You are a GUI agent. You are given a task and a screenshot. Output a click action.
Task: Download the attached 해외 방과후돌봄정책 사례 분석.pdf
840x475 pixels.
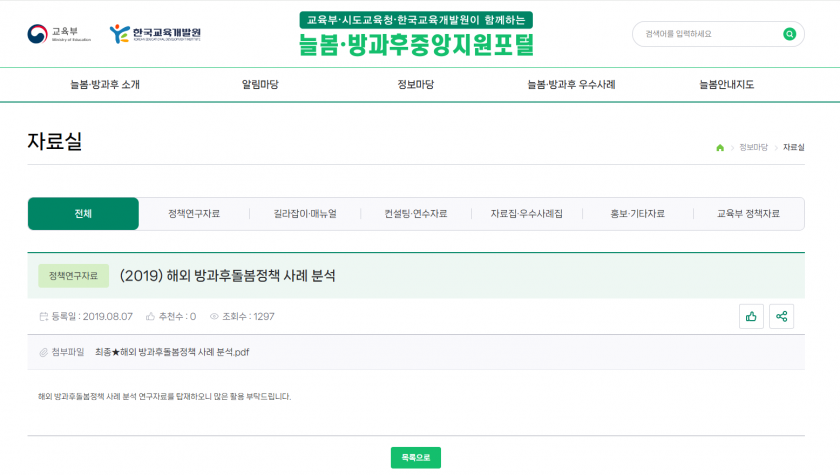[x=172, y=352]
